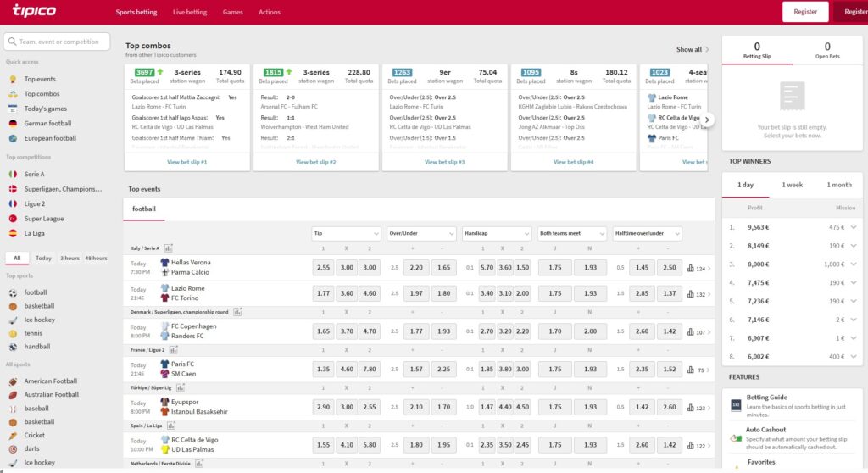This screenshot has height=473, width=868.
Task: Expand top winner row 8,149 €
Action: 854,246
